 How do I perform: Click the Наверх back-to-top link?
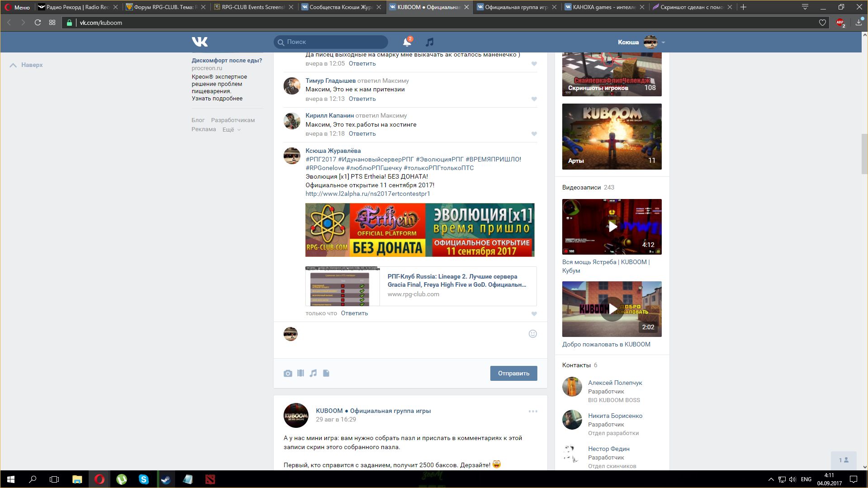tap(27, 65)
